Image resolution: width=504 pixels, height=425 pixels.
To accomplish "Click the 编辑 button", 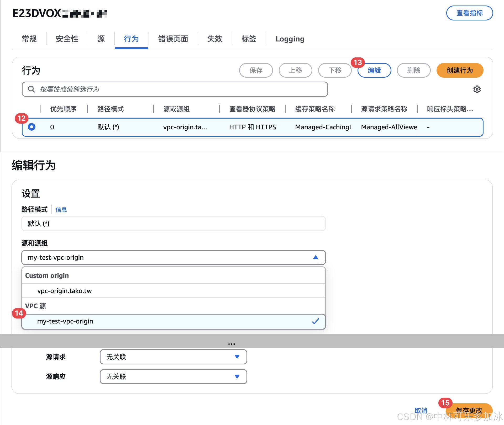I will pyautogui.click(x=374, y=70).
